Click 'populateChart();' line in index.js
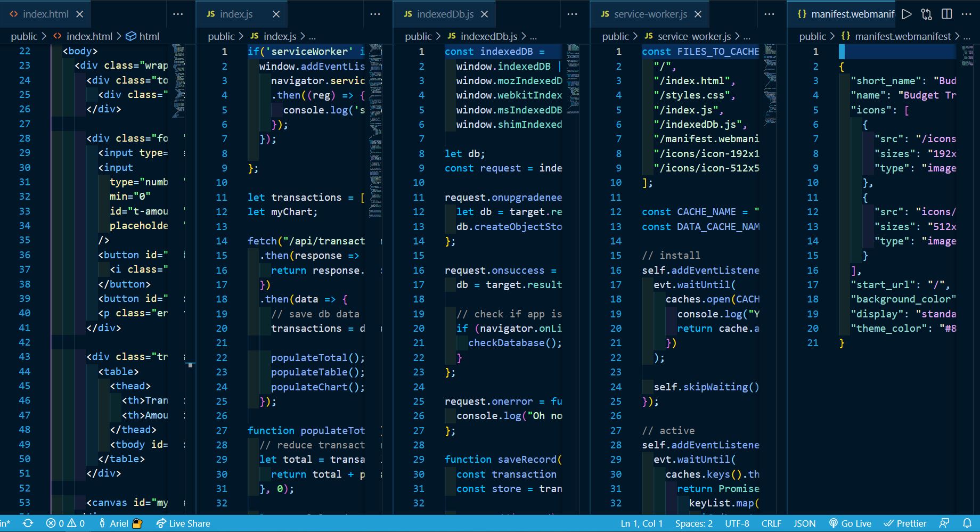The width and height of the screenshot is (980, 532). pos(318,387)
